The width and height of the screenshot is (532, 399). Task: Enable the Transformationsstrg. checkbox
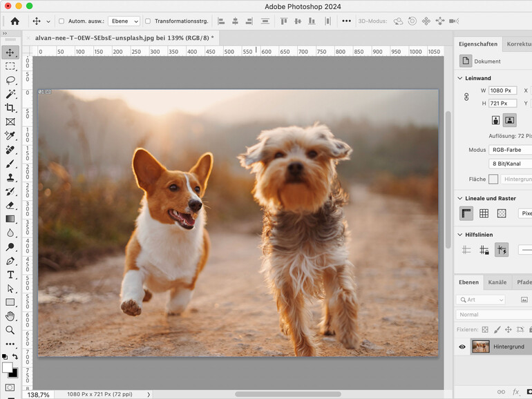(x=149, y=21)
